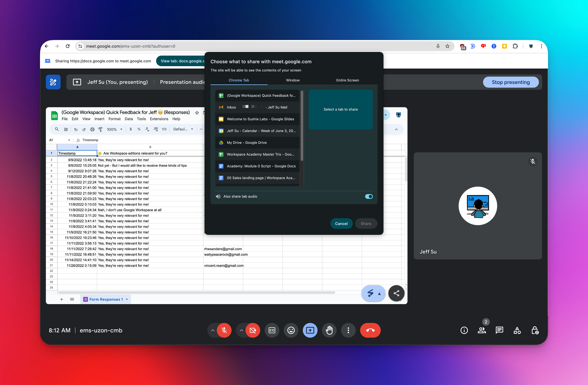Click the round share icon button over presentation
The width and height of the screenshot is (588, 385).
[396, 293]
